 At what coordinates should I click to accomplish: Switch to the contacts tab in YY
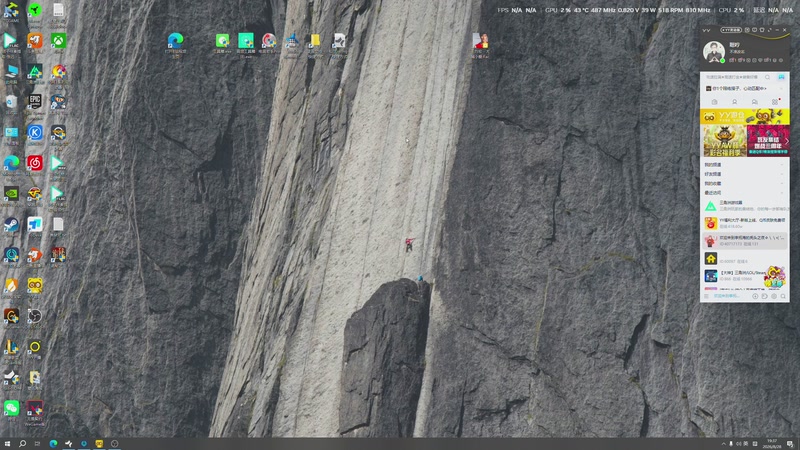point(735,102)
